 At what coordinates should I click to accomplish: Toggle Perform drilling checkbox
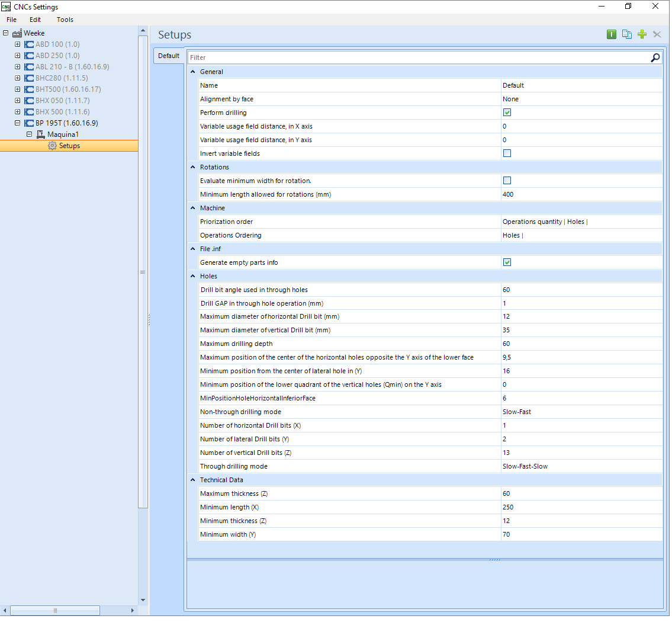click(508, 113)
